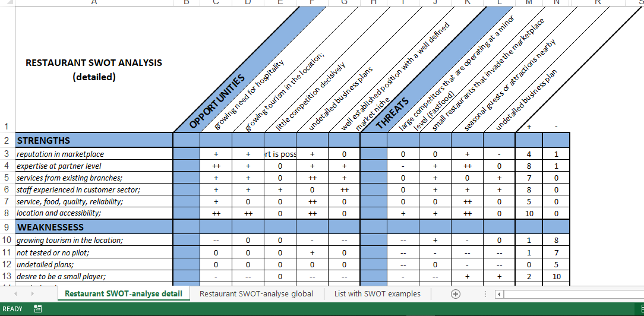Select the 'reputation in marketplace' cell
This screenshot has width=644, height=316.
coord(94,154)
